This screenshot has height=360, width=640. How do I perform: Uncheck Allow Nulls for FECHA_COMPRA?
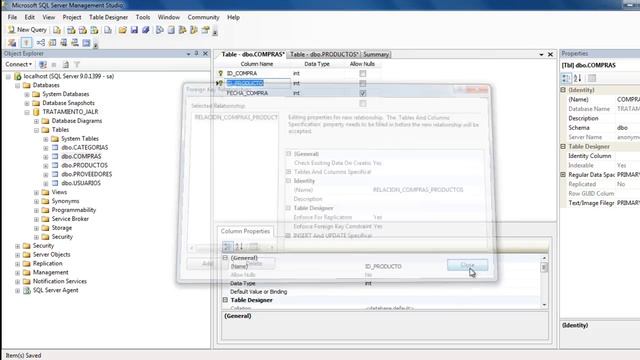click(362, 93)
